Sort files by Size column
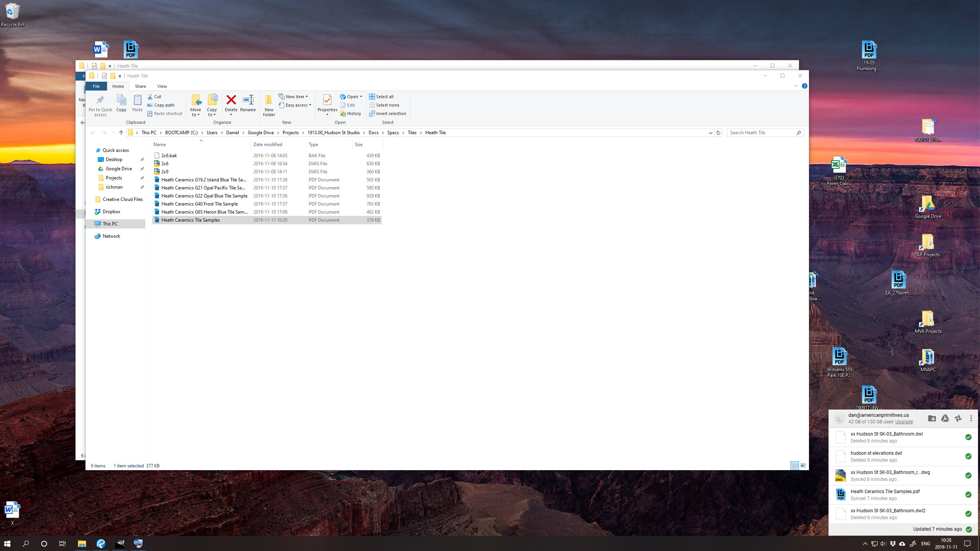This screenshot has height=551, width=980. point(367,145)
